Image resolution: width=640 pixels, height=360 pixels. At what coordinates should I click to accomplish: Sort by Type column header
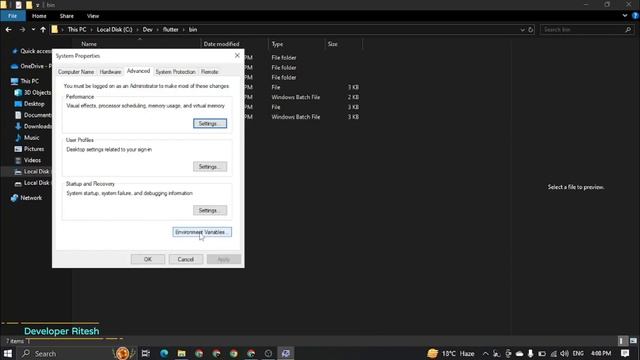277,44
